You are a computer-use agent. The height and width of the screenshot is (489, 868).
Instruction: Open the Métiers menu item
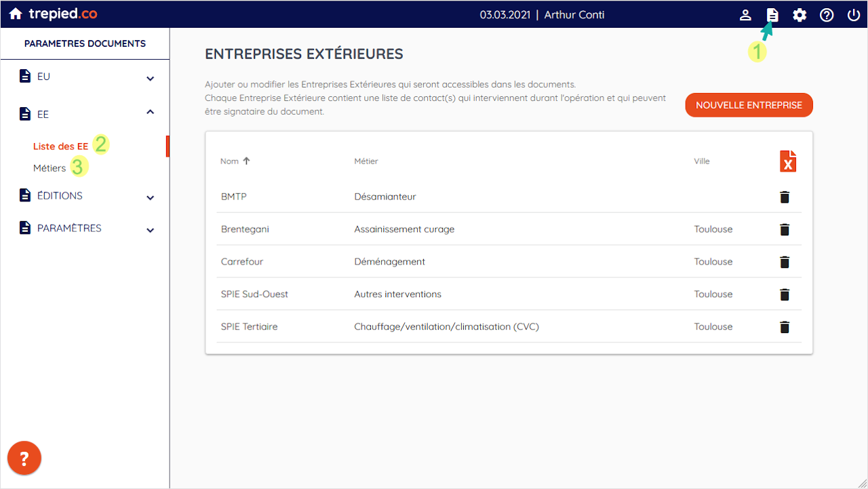pos(50,168)
